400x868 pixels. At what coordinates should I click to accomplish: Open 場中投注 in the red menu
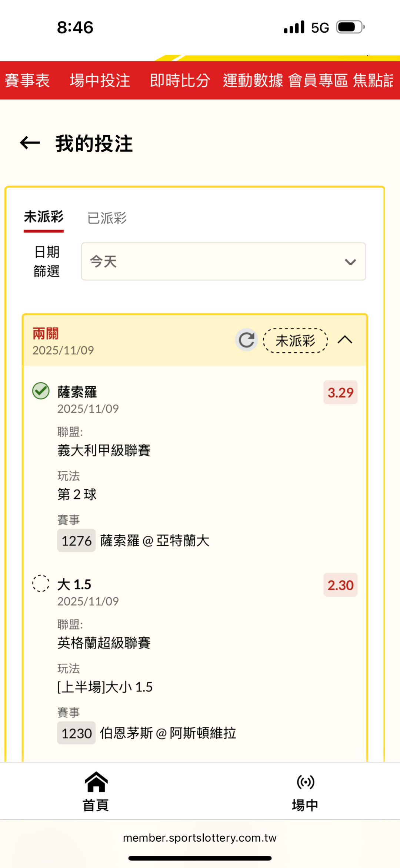[x=100, y=80]
